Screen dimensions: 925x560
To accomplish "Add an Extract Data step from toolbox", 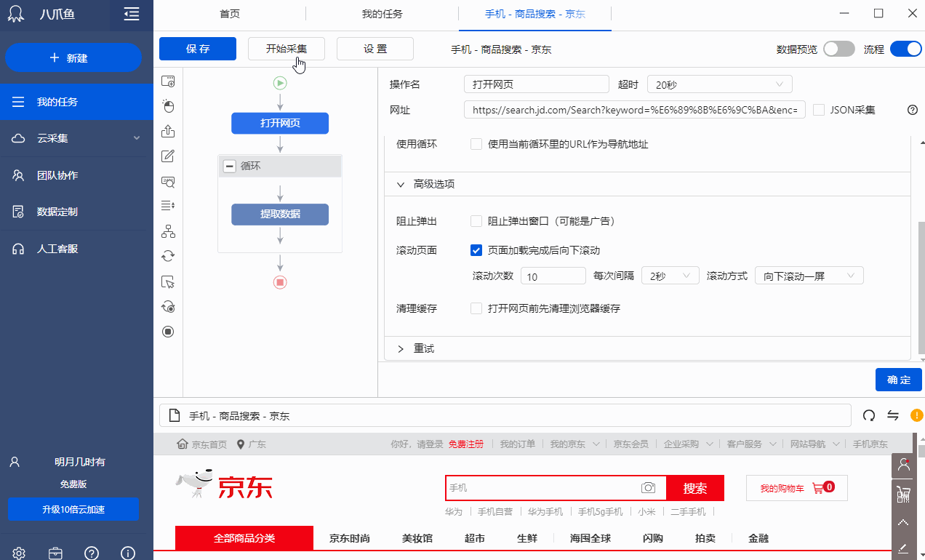I will click(168, 131).
